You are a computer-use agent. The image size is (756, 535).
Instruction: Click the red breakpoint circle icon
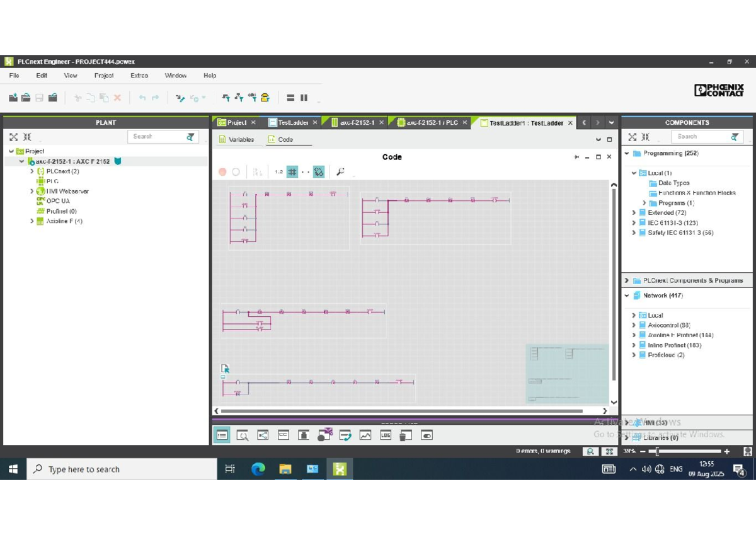pos(222,171)
